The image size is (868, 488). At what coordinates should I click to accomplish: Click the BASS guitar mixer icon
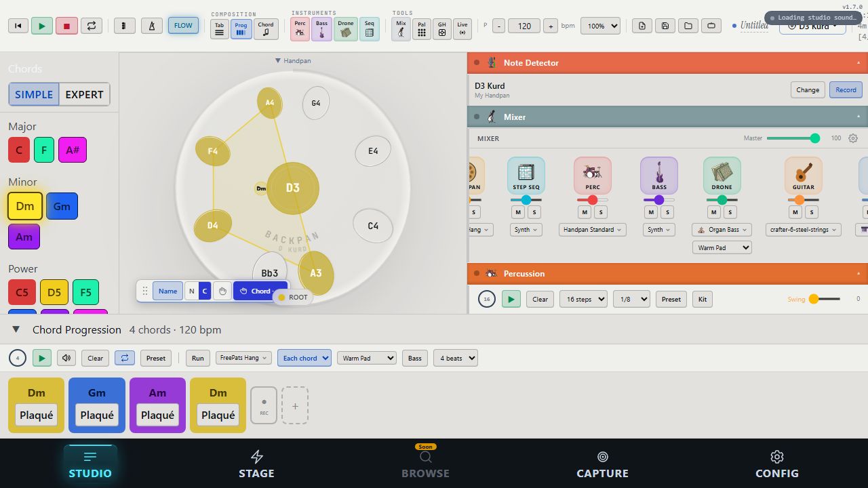(x=659, y=175)
